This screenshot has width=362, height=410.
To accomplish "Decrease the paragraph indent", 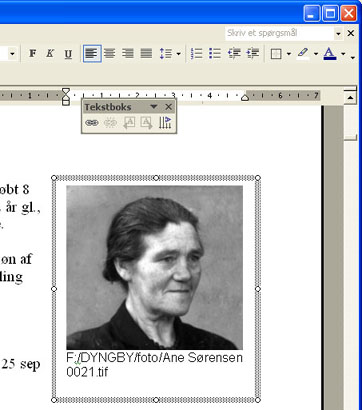I will 234,53.
